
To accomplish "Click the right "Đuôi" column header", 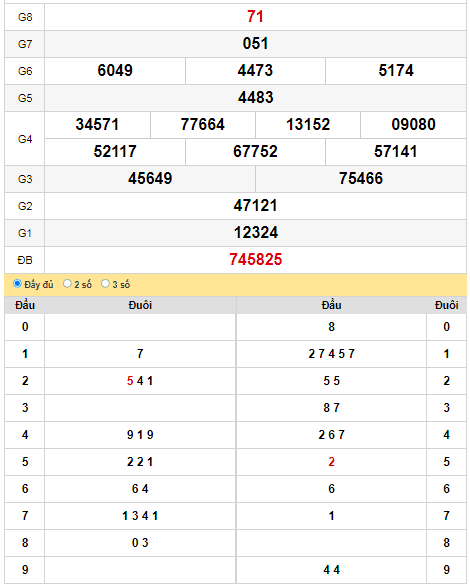I will [446, 305].
